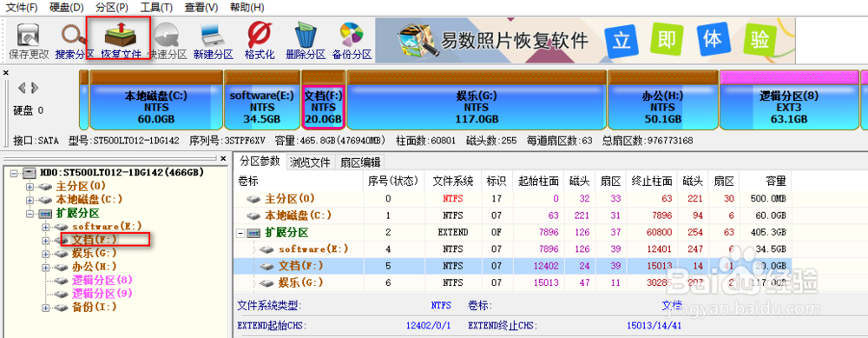This screenshot has height=338, width=868.
Task: Select 娱乐(G:) block in disk map
Action: pos(476,101)
